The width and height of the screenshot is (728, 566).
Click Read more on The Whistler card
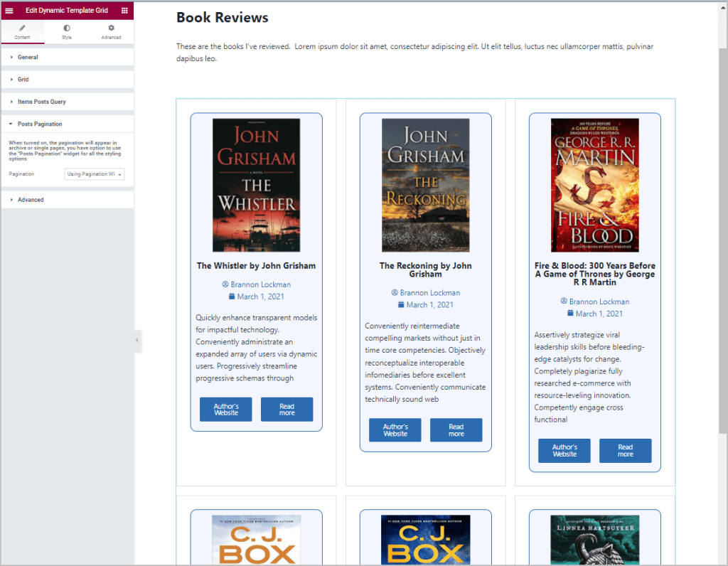pyautogui.click(x=287, y=410)
